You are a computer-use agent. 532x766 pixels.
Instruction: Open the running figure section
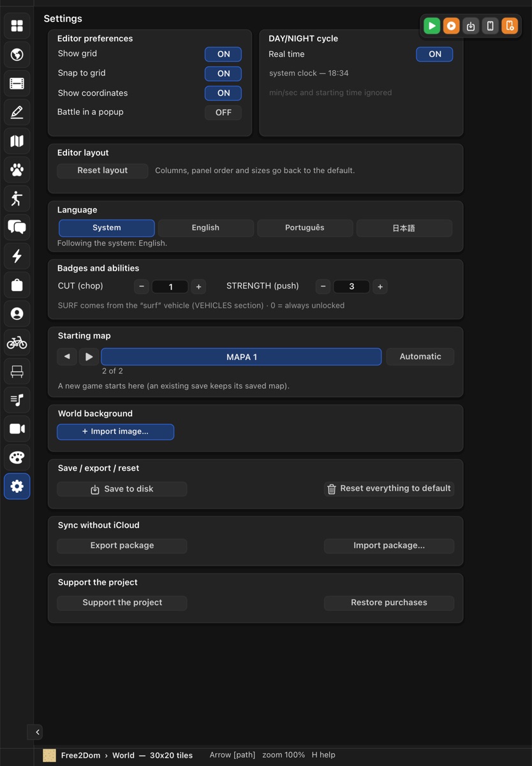[x=17, y=199]
